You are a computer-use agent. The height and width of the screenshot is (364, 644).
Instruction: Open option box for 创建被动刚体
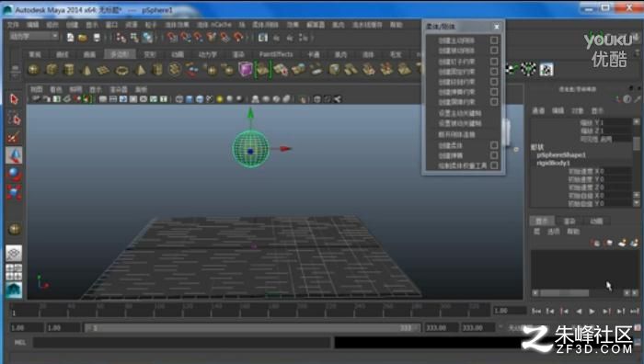[494, 51]
